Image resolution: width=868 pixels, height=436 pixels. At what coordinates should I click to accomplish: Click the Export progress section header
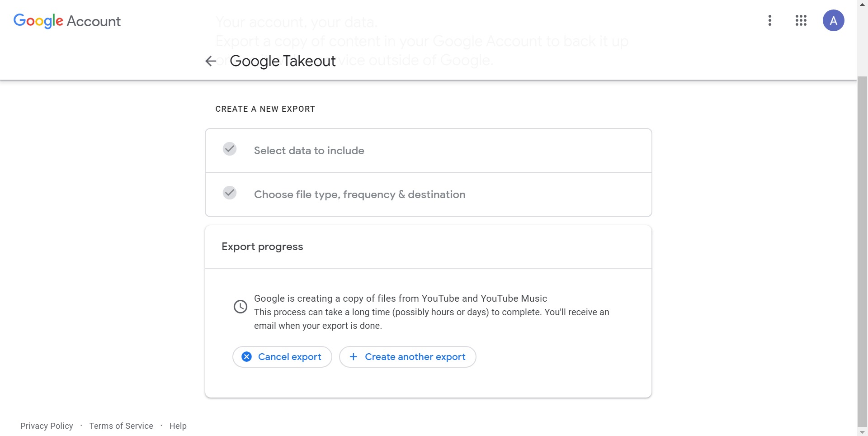coord(262,246)
